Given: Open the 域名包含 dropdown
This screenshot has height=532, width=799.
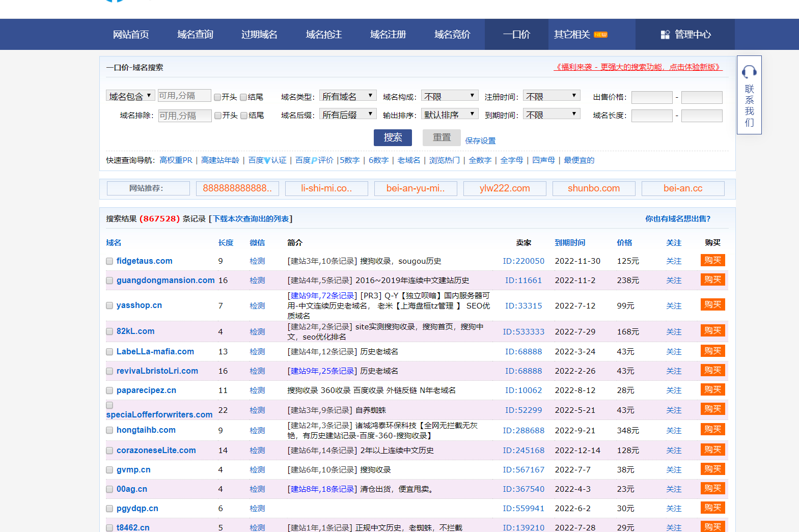Looking at the screenshot, I should tap(130, 96).
